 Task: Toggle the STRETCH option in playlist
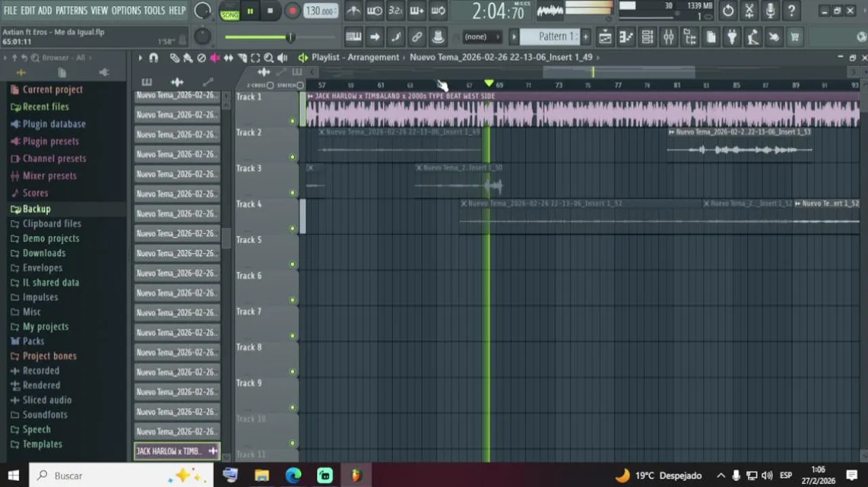click(x=291, y=85)
